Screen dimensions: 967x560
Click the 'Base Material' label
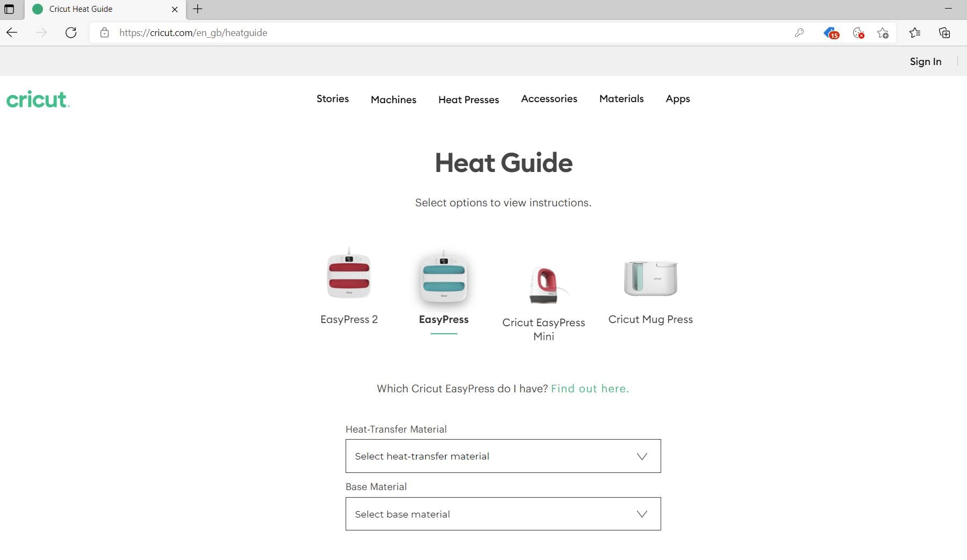(376, 487)
